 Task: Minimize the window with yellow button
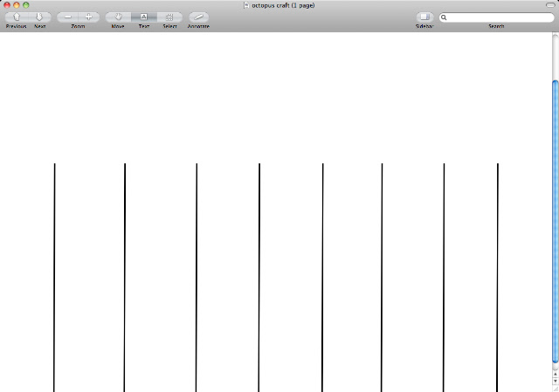pos(17,5)
